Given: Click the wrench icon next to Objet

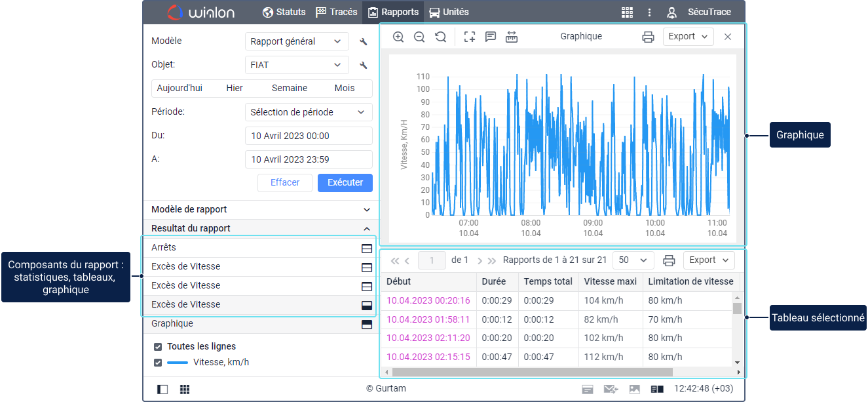Looking at the screenshot, I should point(364,65).
